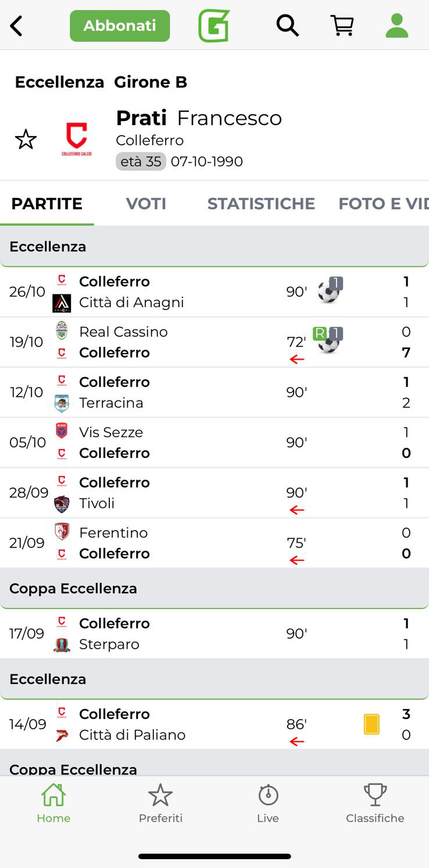Open the FOTO E VIDEO tab

pyautogui.click(x=384, y=204)
